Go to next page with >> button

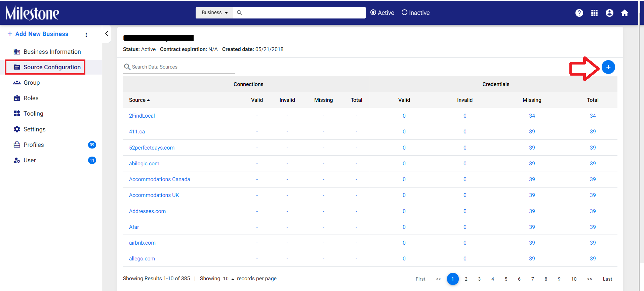pyautogui.click(x=590, y=279)
